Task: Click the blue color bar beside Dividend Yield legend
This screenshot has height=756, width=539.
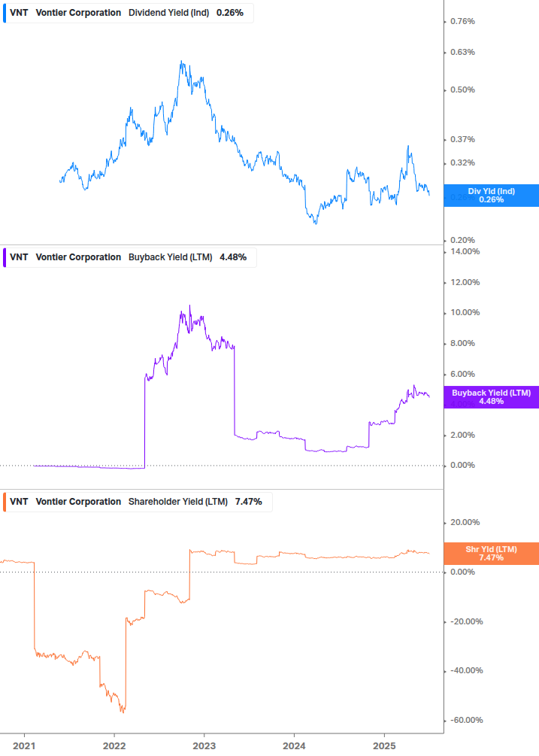Action: [x=5, y=13]
